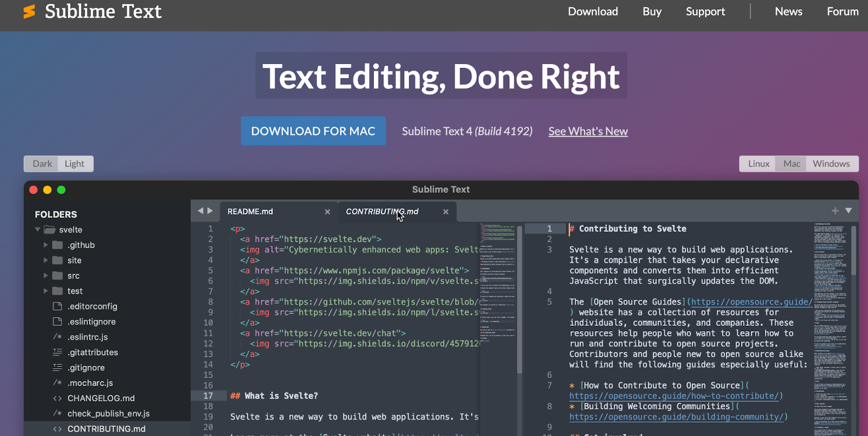This screenshot has height=436, width=868.
Task: Navigate forward with right tab arrow
Action: (210, 211)
